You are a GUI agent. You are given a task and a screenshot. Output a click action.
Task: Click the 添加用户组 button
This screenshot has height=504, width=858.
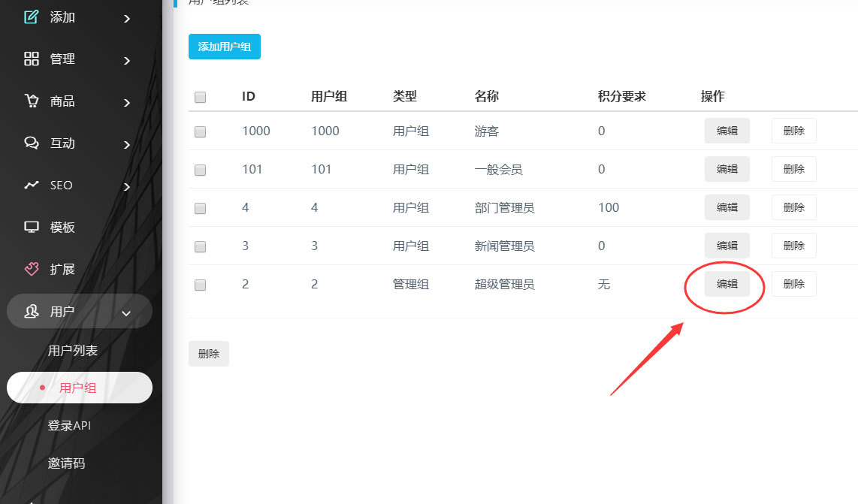224,46
